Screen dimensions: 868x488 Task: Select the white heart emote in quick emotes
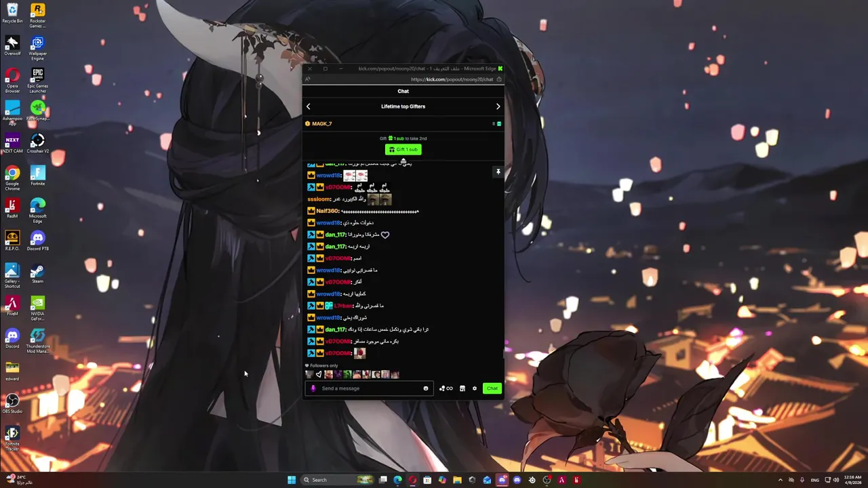coord(319,374)
